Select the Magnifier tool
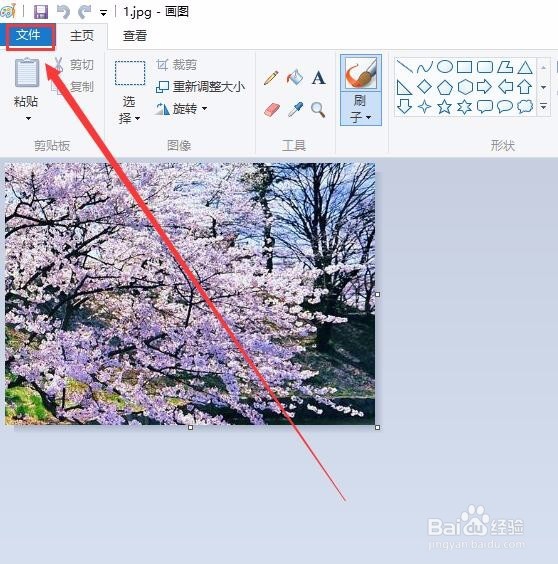This screenshot has height=564, width=558. pos(318,110)
